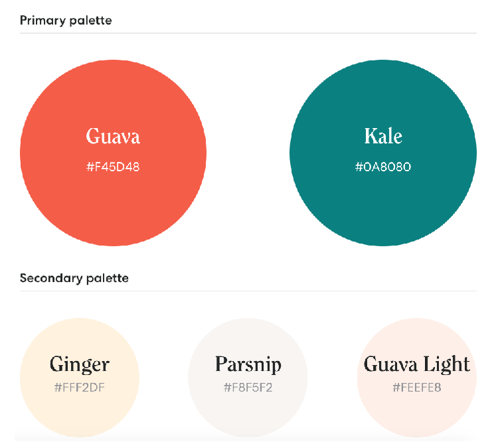Screen dimensions: 498x448
Task: Select the #F8F5F2 hex value
Action: click(x=248, y=387)
